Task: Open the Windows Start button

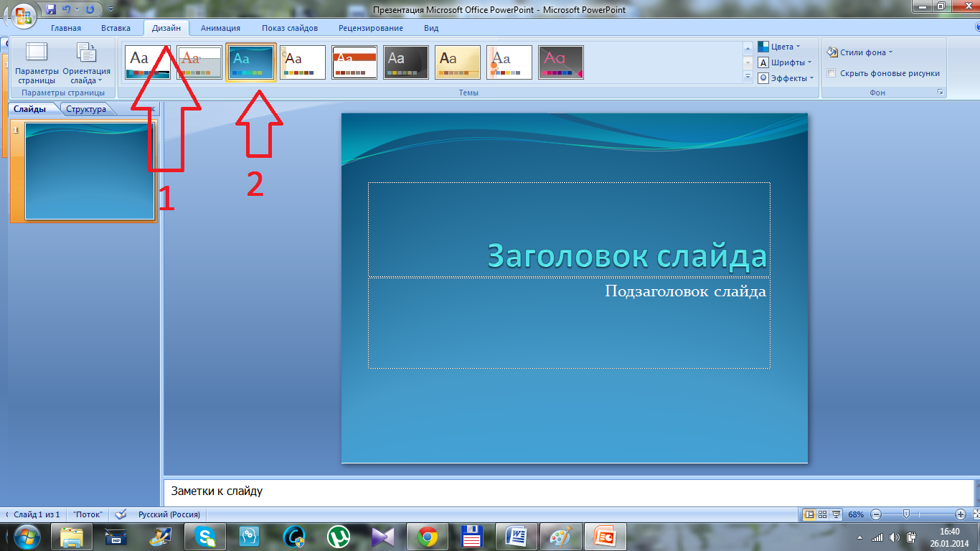Action: point(26,536)
